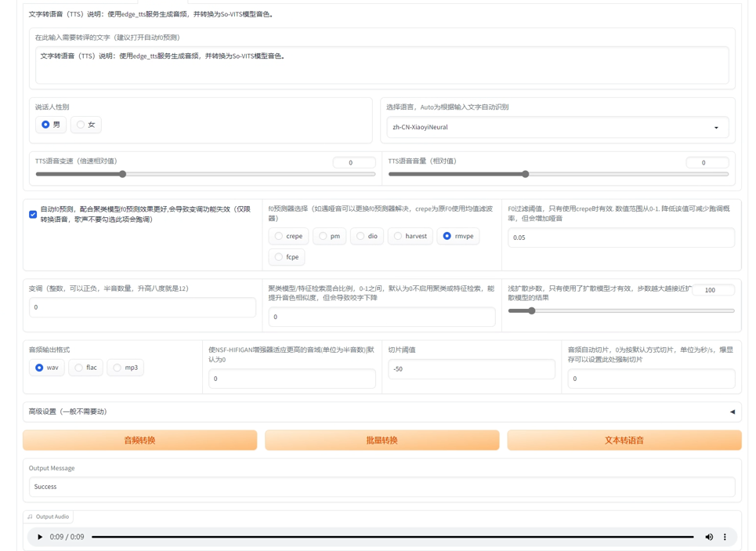Click the 批量转换 button
The height and width of the screenshot is (551, 756).
point(382,440)
